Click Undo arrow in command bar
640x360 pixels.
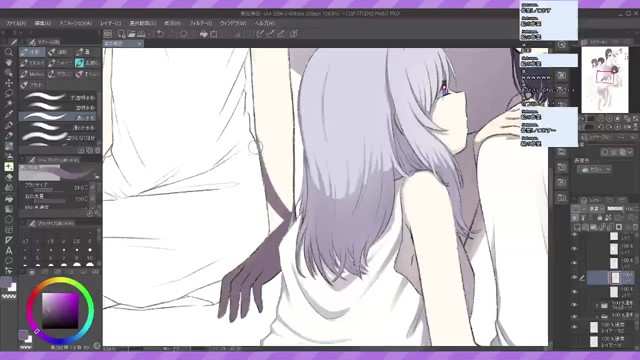pos(160,34)
